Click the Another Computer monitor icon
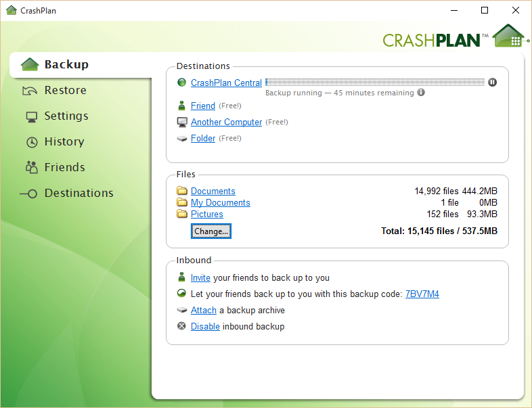Screen dimensions: 532x408 (x=182, y=122)
